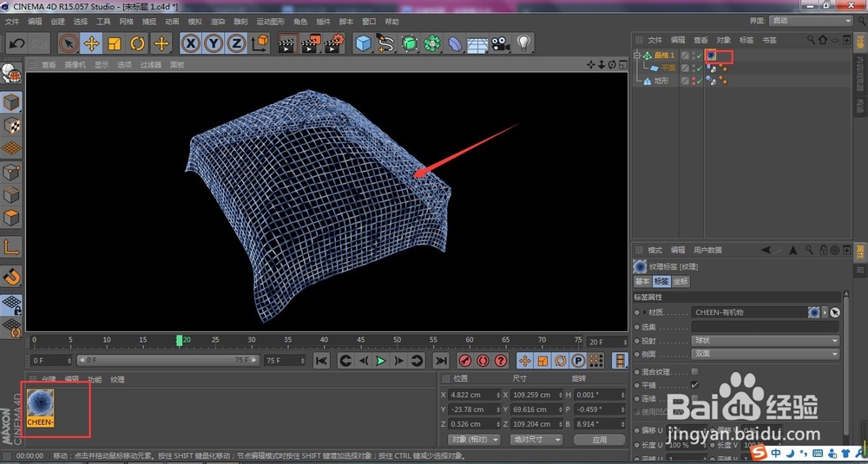The height and width of the screenshot is (464, 868).
Task: Open Edit Render Settings clapperboard with gear
Action: point(334,43)
